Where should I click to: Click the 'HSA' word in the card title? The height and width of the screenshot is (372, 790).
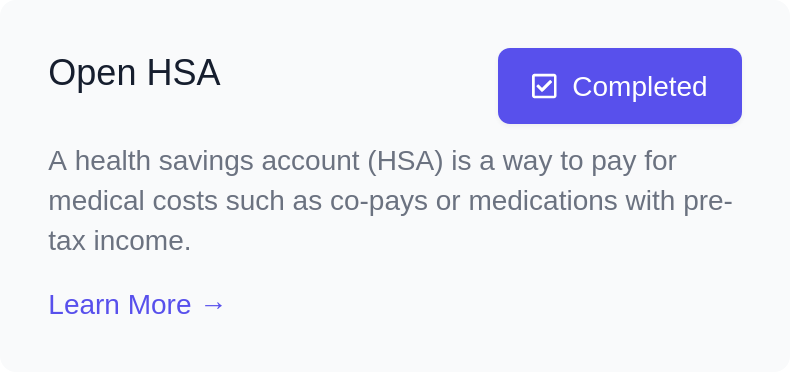(x=183, y=73)
